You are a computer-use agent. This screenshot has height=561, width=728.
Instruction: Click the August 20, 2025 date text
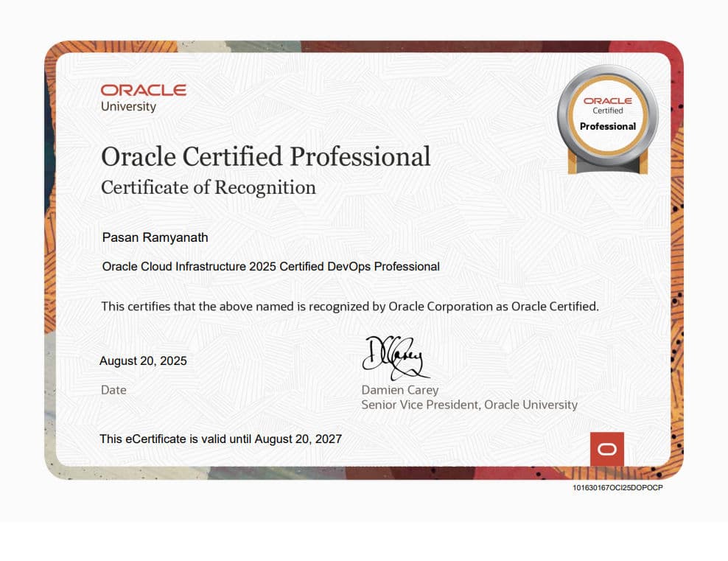pyautogui.click(x=143, y=361)
